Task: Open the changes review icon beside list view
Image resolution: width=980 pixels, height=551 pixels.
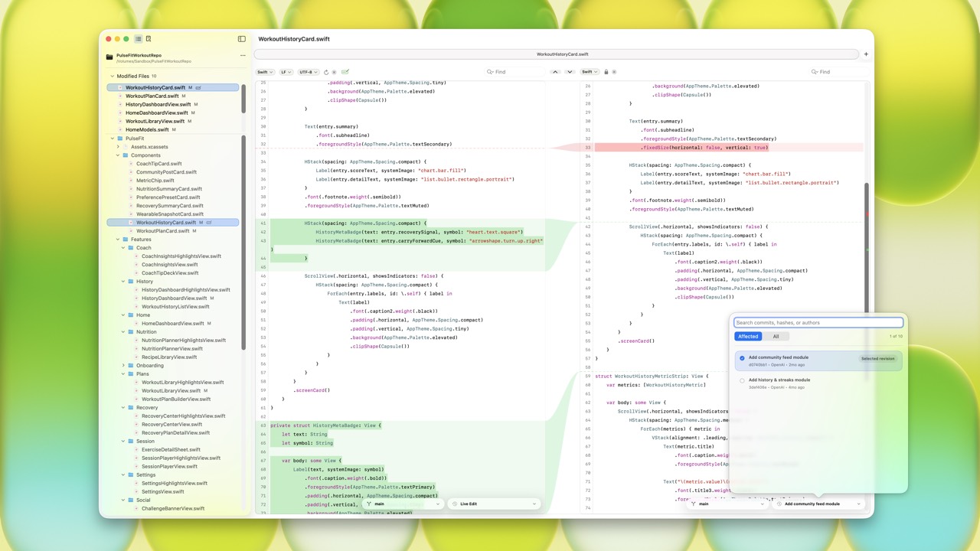Action: pyautogui.click(x=149, y=39)
